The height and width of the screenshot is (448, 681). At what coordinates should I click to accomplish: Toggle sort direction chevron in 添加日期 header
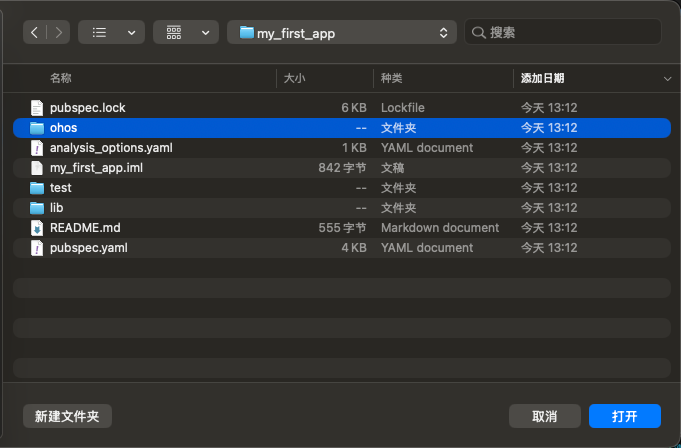[667, 79]
